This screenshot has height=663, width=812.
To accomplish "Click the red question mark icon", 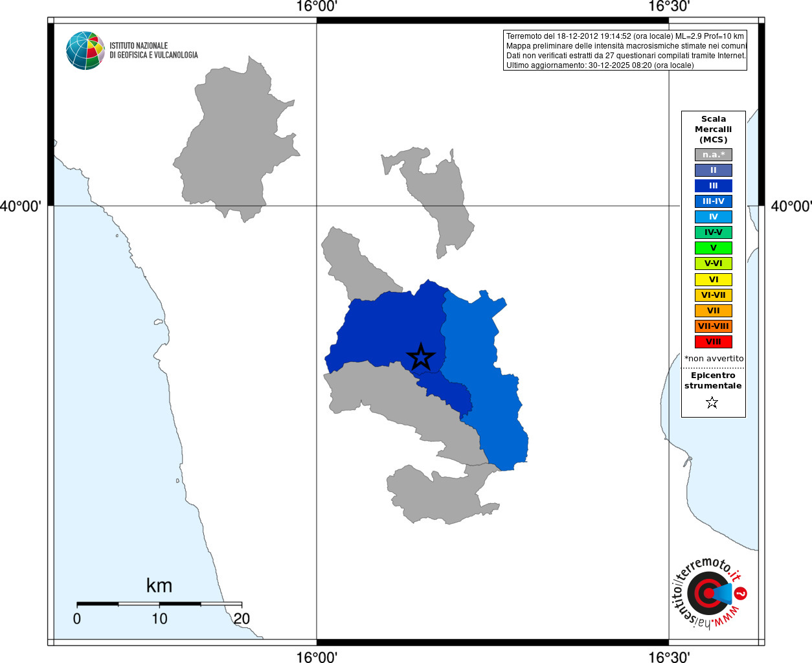I will pos(741,593).
